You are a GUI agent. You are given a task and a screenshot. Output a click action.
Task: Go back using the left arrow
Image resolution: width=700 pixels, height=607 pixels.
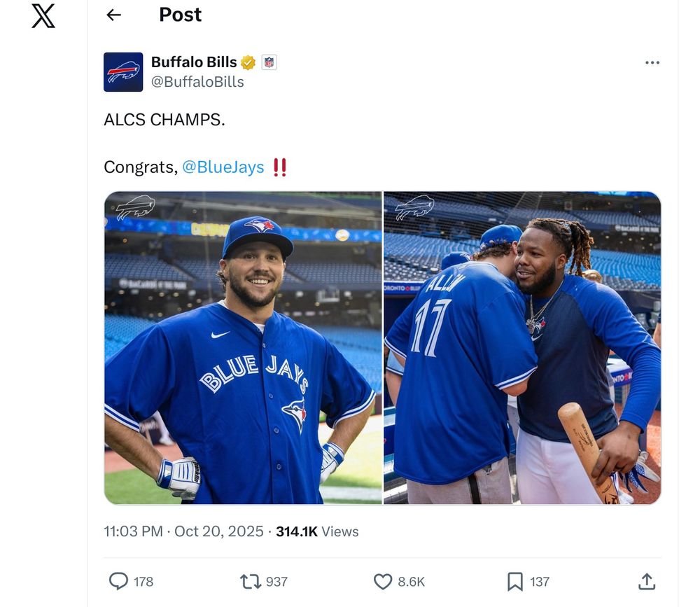(113, 15)
